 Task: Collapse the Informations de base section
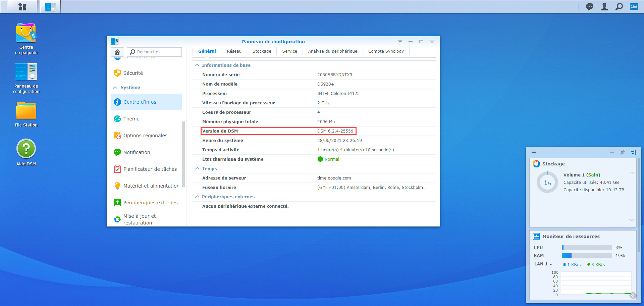point(197,65)
